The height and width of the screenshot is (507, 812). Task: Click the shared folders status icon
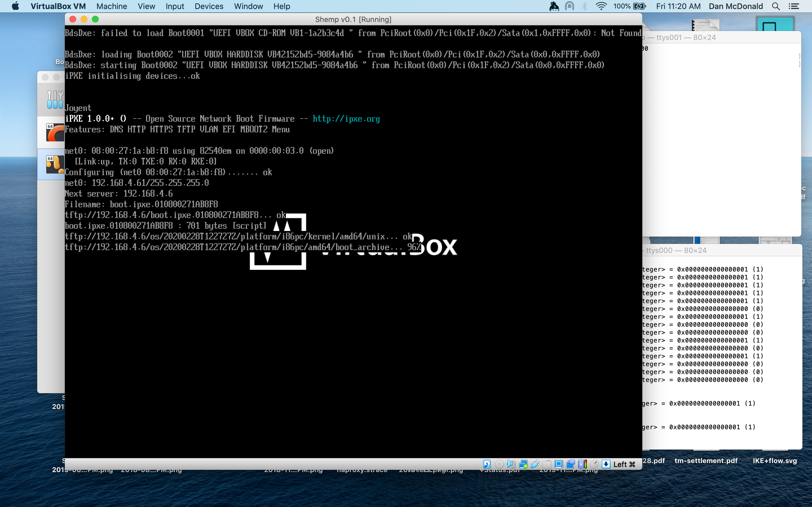(x=547, y=464)
